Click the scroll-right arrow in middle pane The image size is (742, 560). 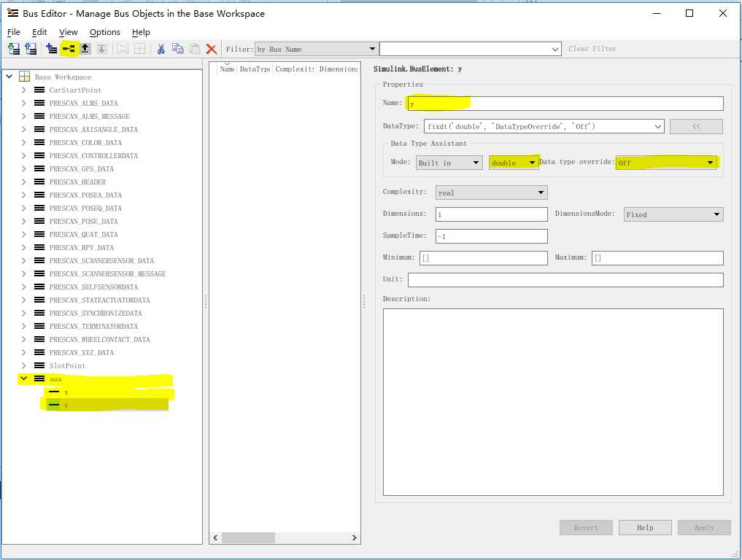click(x=354, y=538)
